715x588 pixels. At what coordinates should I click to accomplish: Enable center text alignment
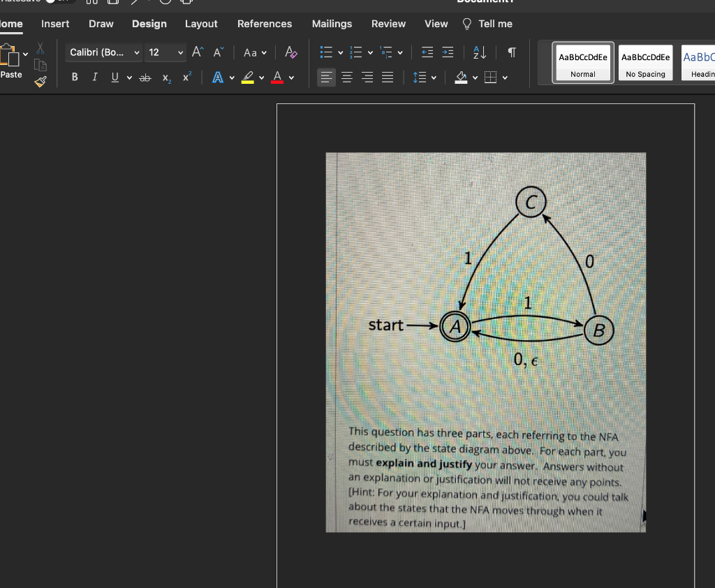coord(347,78)
